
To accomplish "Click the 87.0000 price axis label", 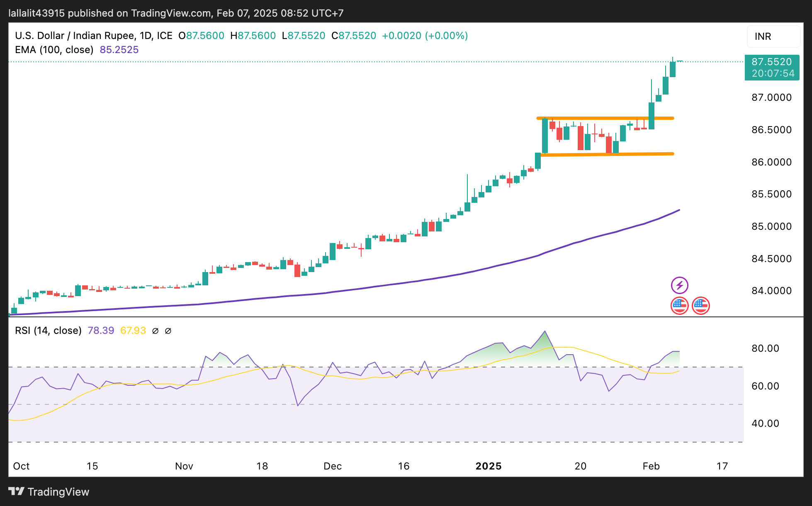I will click(x=771, y=97).
